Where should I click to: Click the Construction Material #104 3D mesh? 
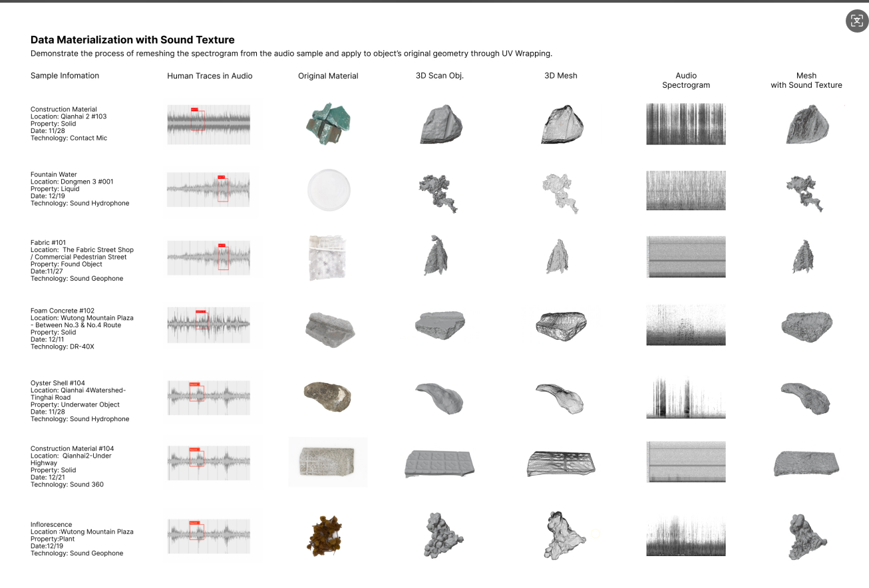[x=562, y=463]
